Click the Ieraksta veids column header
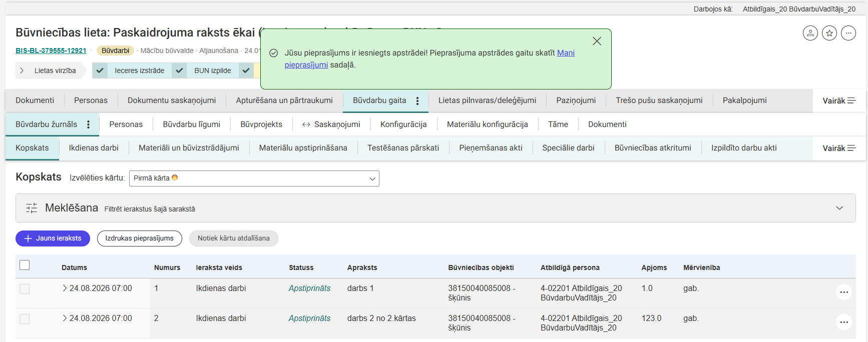This screenshot has height=342, width=868. [219, 267]
